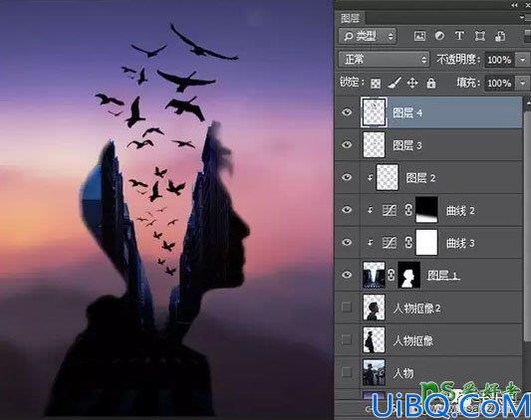The width and height of the screenshot is (531, 420).
Task: Hide 图层 1 layer
Action: [347, 275]
